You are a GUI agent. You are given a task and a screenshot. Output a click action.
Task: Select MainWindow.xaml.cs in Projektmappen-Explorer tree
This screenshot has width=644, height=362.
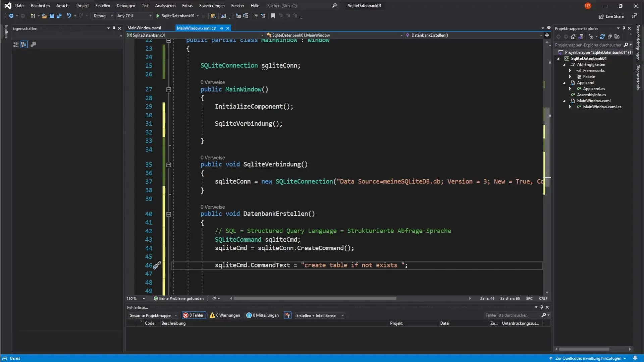(x=602, y=107)
